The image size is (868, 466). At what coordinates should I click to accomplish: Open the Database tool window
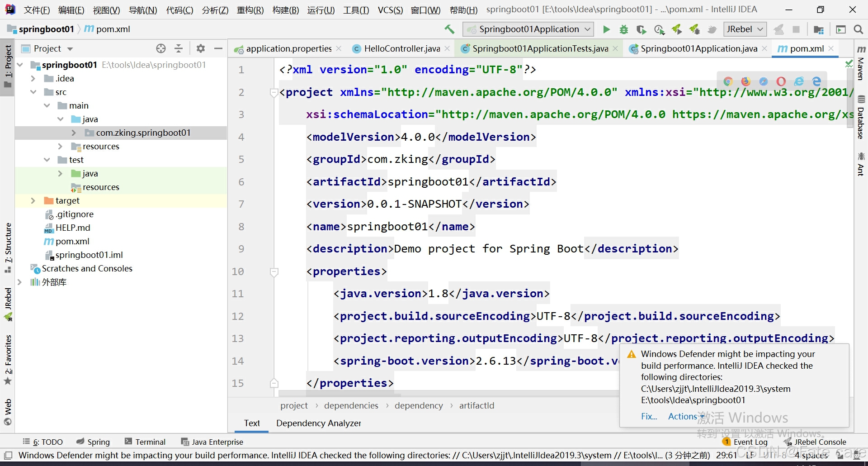(x=861, y=117)
